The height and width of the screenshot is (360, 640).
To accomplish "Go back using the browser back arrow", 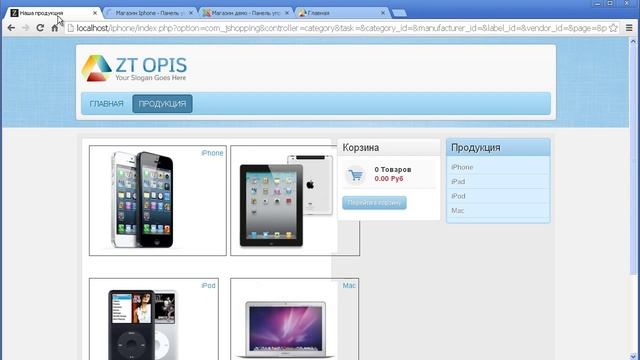I will click(x=11, y=28).
